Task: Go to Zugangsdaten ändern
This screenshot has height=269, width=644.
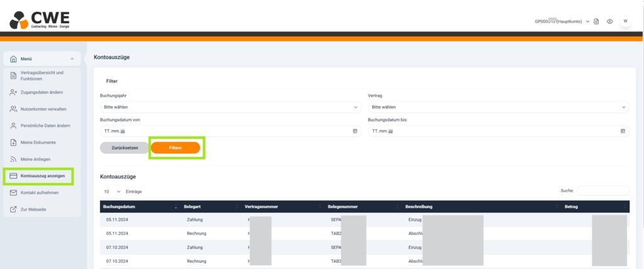Action: click(x=42, y=92)
